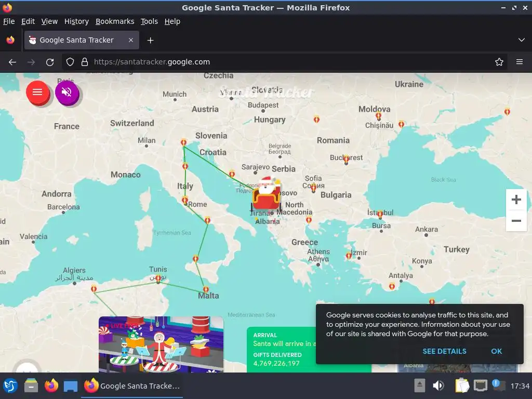Viewport: 532px width, 399px height.
Task: Open file manager from the taskbar
Action: pyautogui.click(x=31, y=386)
